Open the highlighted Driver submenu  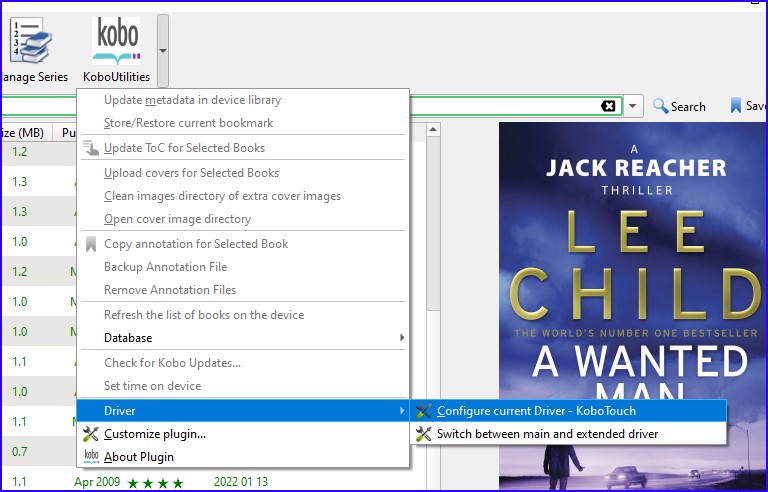[243, 411]
